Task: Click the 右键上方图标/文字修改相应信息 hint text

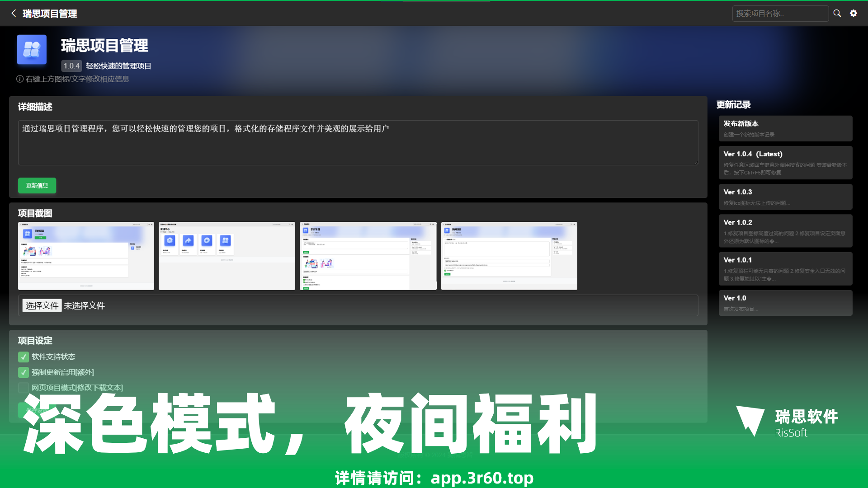Action: 77,79
